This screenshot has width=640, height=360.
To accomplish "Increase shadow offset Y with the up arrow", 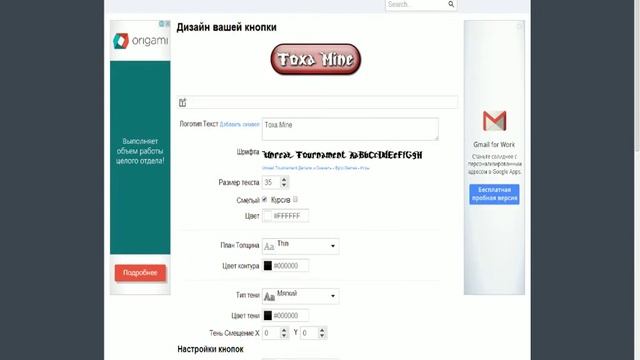I will coord(322,330).
